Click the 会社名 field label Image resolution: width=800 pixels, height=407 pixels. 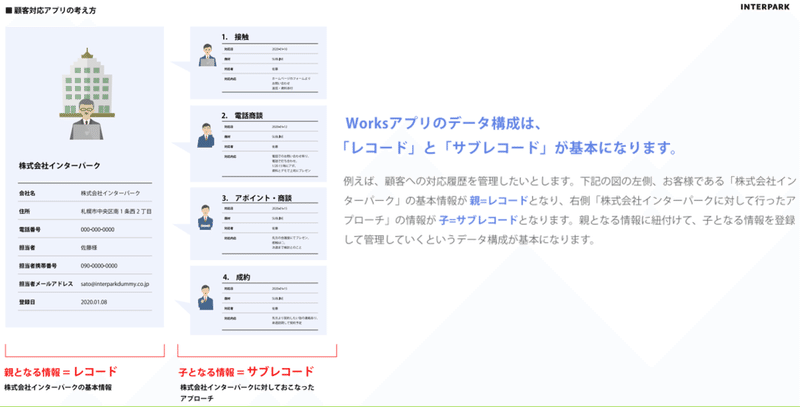coord(27,193)
